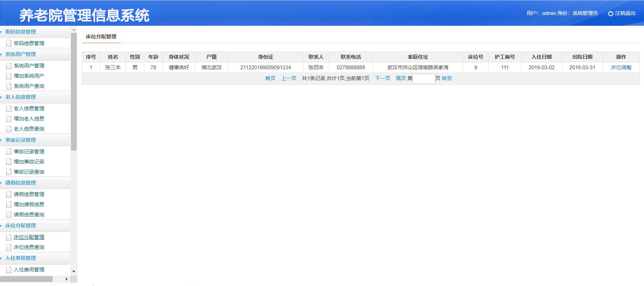The image size is (644, 286).
Task: Open 请假信息管理 sub-item in sidebar
Action: click(29, 194)
